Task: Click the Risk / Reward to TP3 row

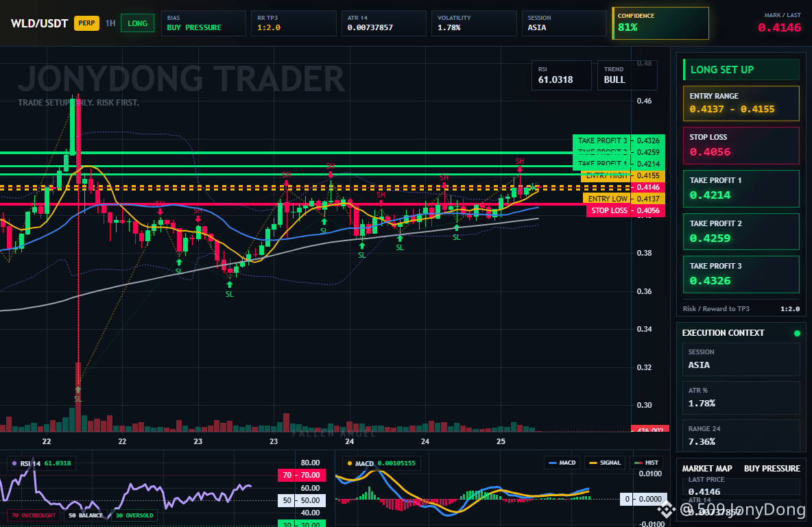Action: tap(741, 308)
